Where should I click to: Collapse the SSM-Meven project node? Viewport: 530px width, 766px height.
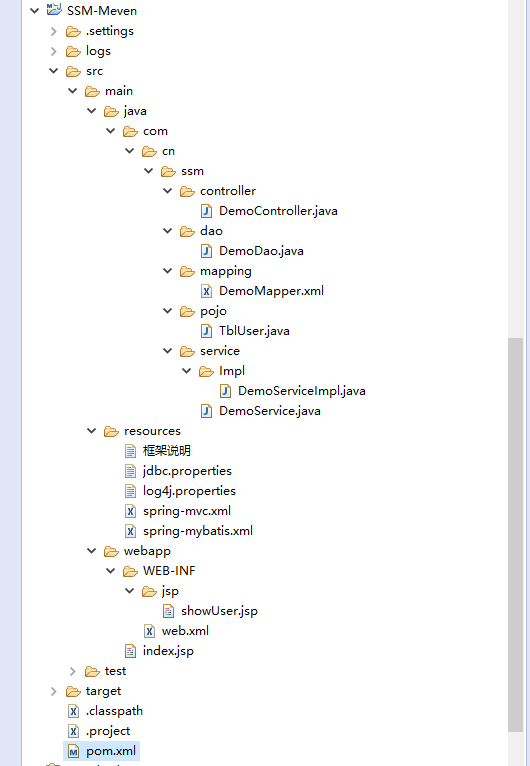pyautogui.click(x=34, y=10)
